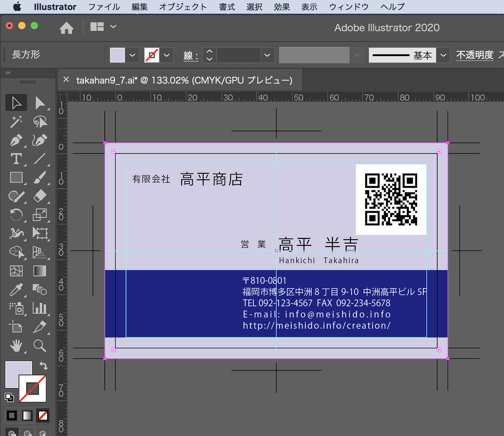Select the Shape Builder tool
The height and width of the screenshot is (436, 504).
[x=16, y=252]
